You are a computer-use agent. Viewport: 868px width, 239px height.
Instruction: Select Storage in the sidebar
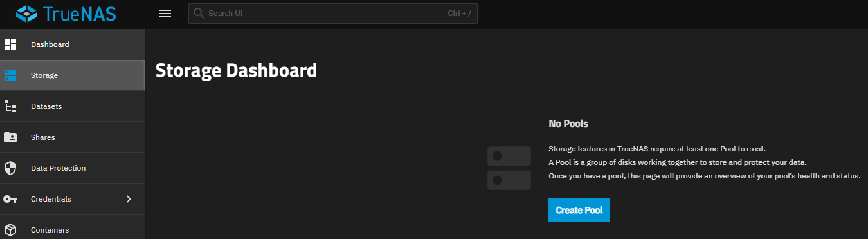[72, 75]
